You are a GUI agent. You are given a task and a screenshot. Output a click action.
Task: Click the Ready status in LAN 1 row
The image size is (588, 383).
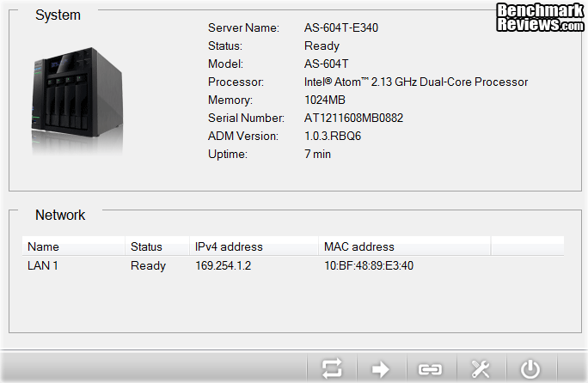pyautogui.click(x=148, y=265)
